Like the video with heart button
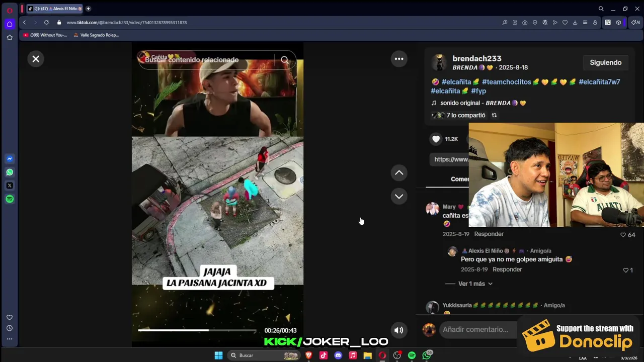Image resolution: width=644 pixels, height=362 pixels. [x=436, y=139]
